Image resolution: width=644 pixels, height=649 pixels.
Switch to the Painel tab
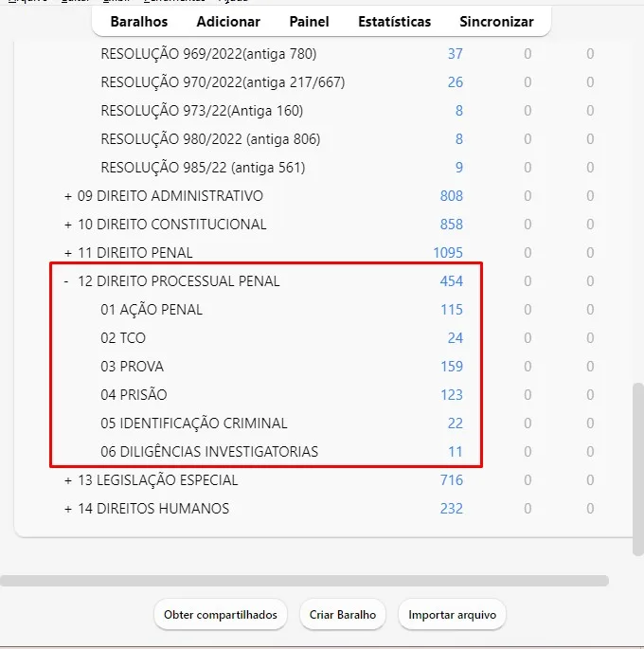(309, 22)
